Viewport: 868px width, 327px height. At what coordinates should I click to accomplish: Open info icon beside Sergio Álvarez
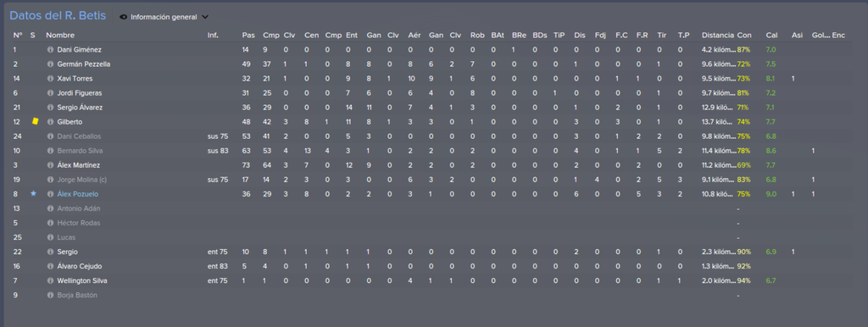50,108
